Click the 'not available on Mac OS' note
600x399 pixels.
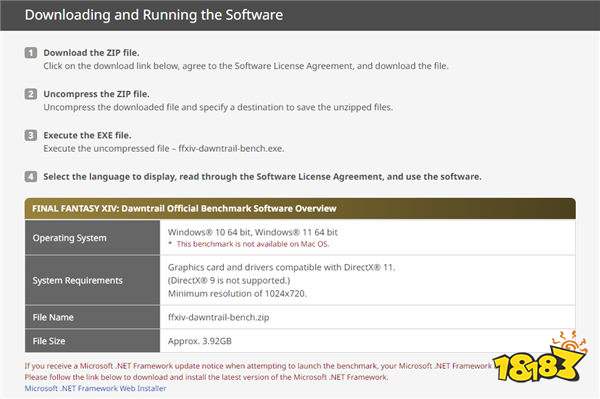(253, 244)
